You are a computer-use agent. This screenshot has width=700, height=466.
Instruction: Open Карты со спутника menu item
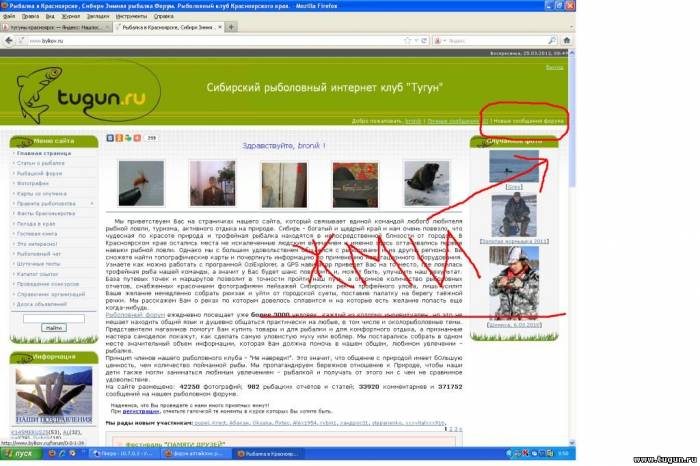[42, 194]
